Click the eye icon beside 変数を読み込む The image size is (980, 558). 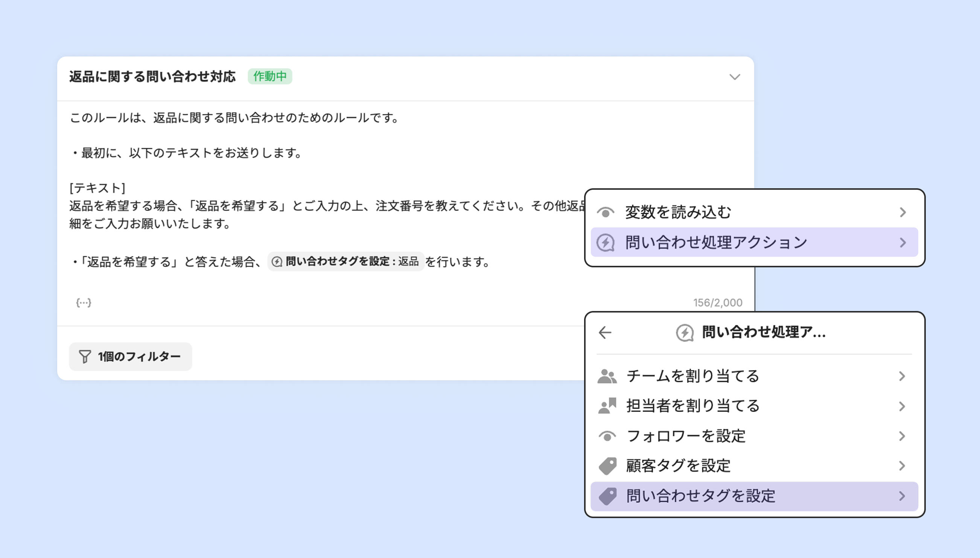click(606, 212)
